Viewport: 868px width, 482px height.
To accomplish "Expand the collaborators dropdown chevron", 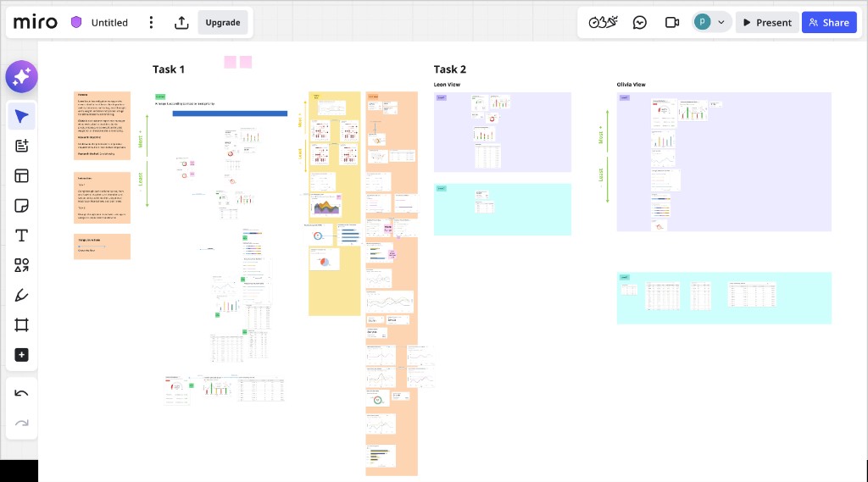I will click(x=721, y=23).
